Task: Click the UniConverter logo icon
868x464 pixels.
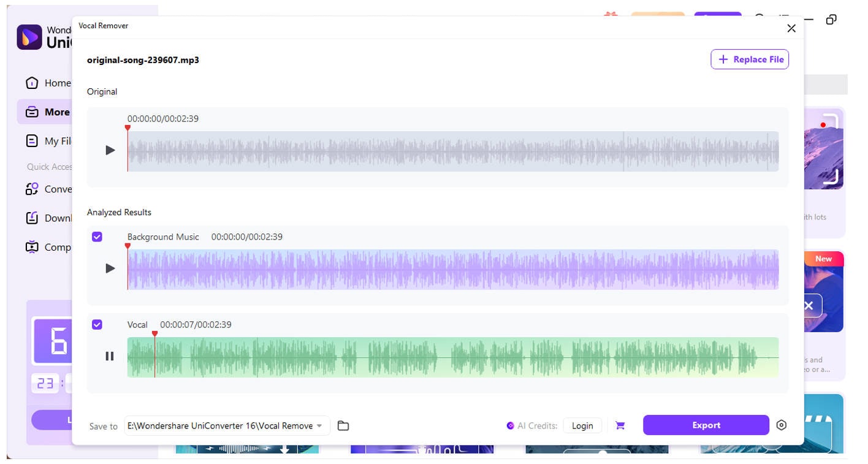Action: pyautogui.click(x=29, y=37)
